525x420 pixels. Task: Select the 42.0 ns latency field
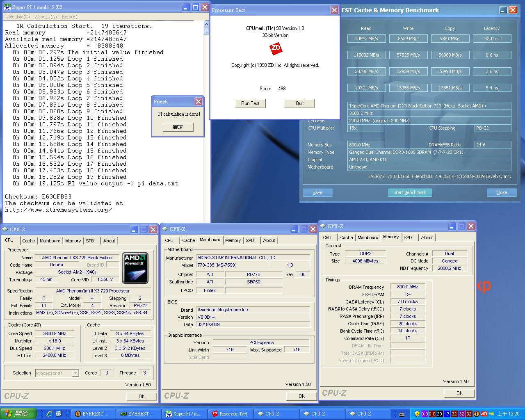pos(492,39)
